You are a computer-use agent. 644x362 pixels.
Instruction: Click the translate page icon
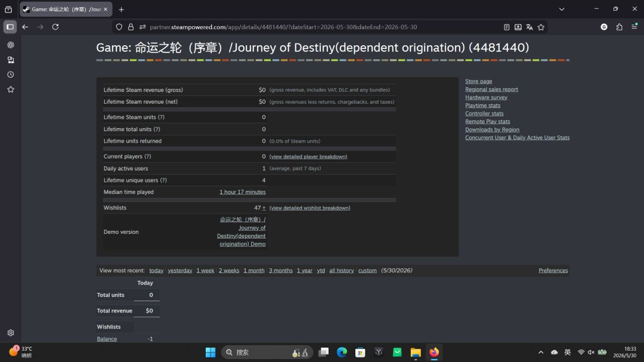point(530,27)
